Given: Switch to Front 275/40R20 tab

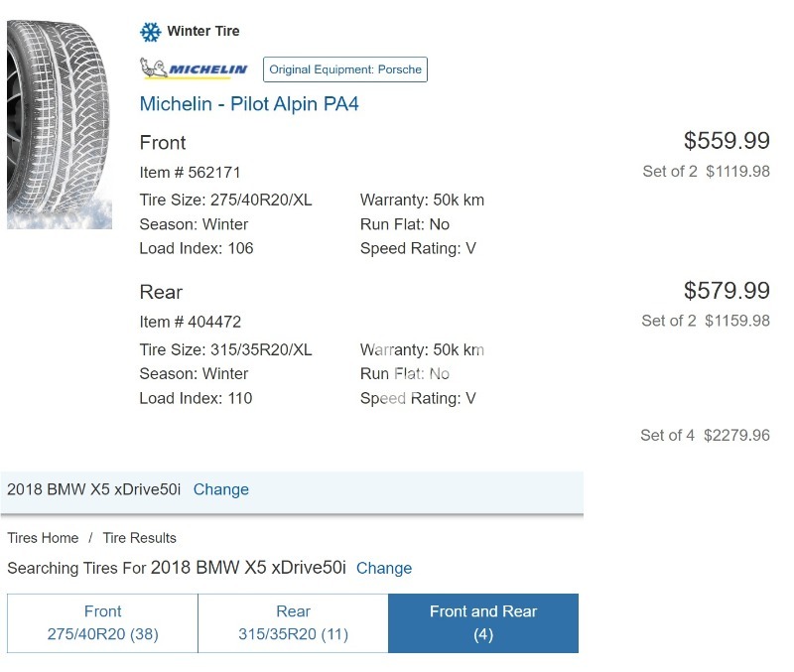Looking at the screenshot, I should click(102, 622).
